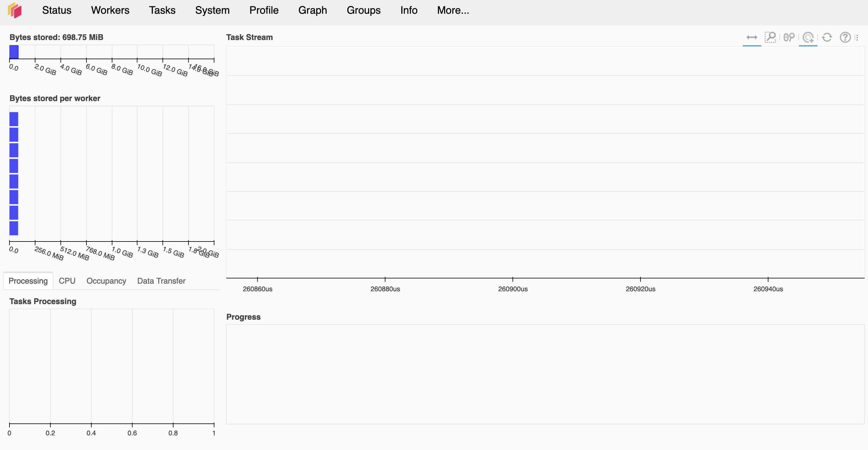Select the x-axis Pan tool
868x450 pixels.
751,37
